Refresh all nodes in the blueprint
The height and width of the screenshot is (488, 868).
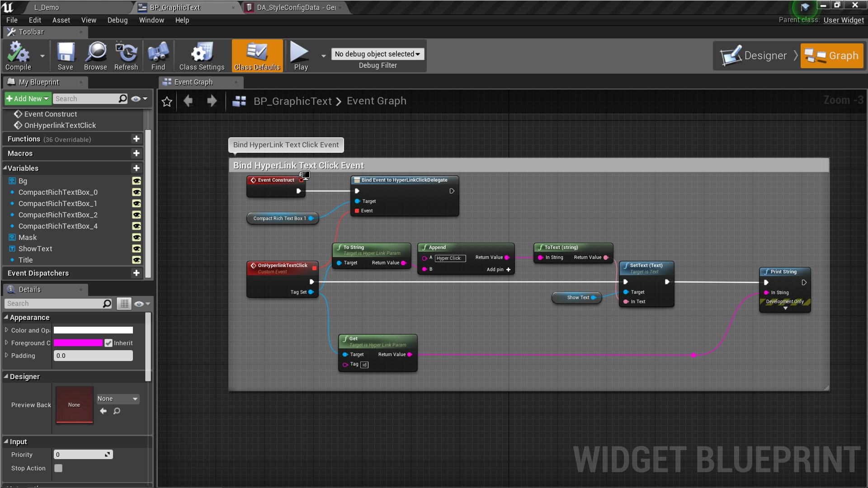click(x=126, y=55)
